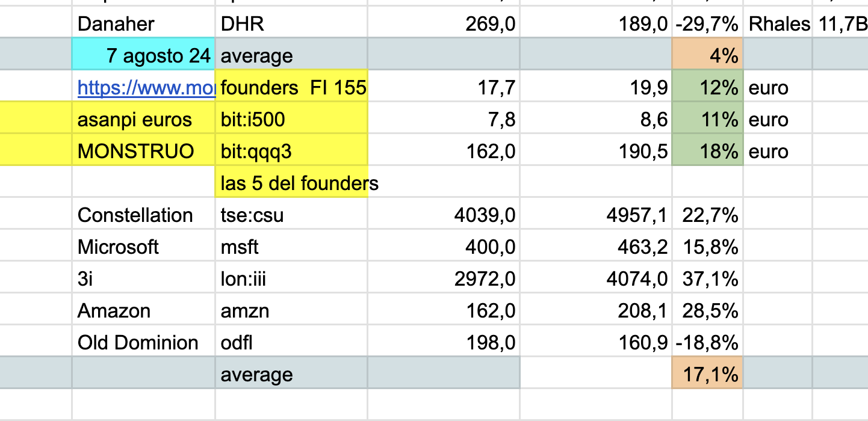Select the euro cell in bit:i500 row
The image size is (868, 421).
[778, 119]
